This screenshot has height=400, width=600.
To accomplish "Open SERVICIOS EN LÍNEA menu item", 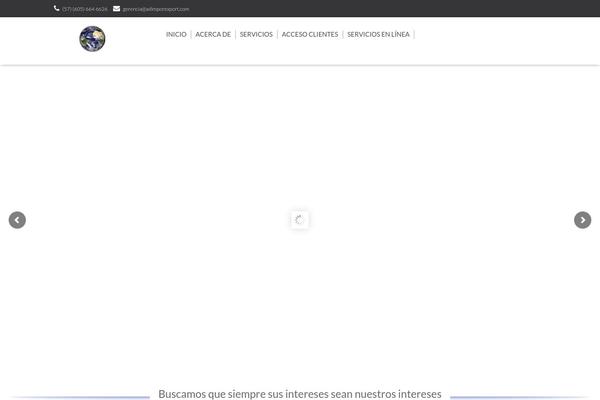I will [378, 34].
